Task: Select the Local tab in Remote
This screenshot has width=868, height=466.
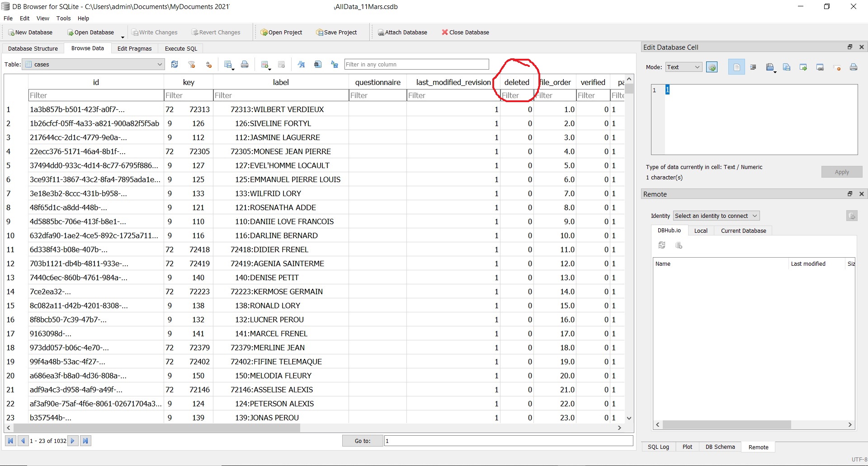Action: point(701,231)
